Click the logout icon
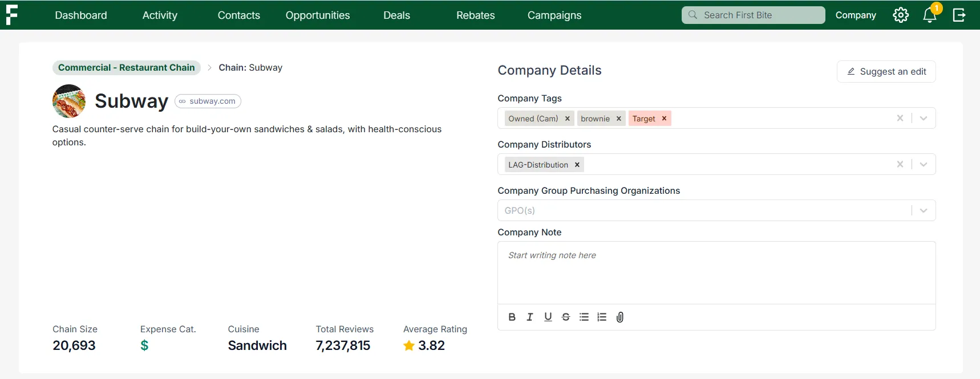This screenshot has height=379, width=980. (x=959, y=15)
